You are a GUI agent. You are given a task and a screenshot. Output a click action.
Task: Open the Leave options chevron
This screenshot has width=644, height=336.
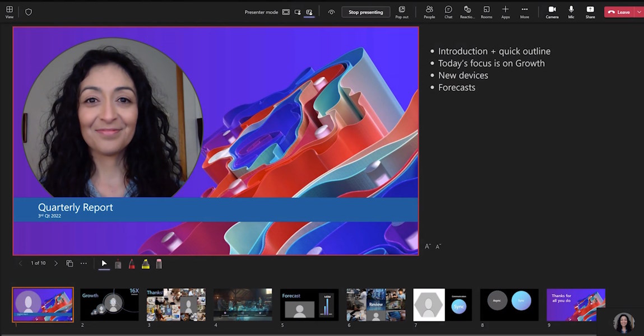639,11
